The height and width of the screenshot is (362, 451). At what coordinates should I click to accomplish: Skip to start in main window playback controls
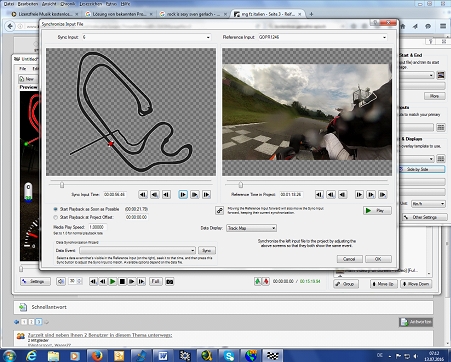93,282
